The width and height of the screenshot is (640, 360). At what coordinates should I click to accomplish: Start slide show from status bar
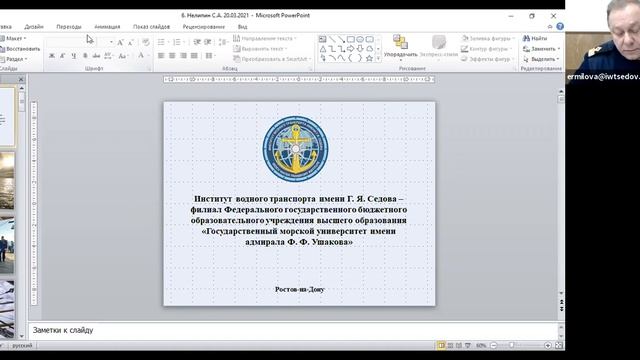point(468,345)
